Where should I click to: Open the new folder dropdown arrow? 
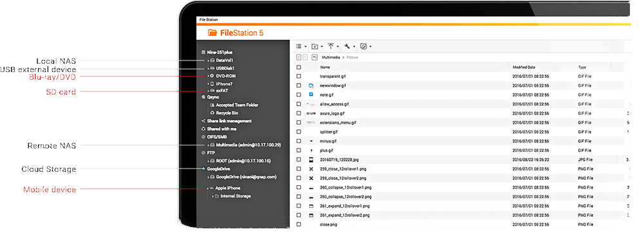tap(321, 47)
